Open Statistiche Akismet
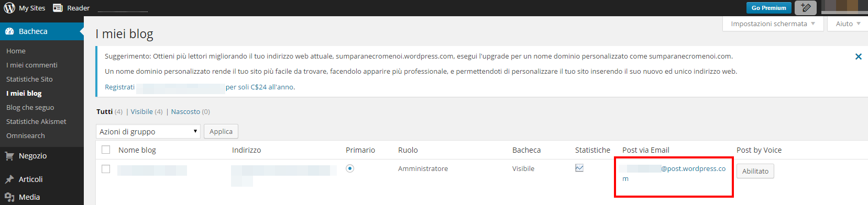868x205 pixels. point(36,121)
